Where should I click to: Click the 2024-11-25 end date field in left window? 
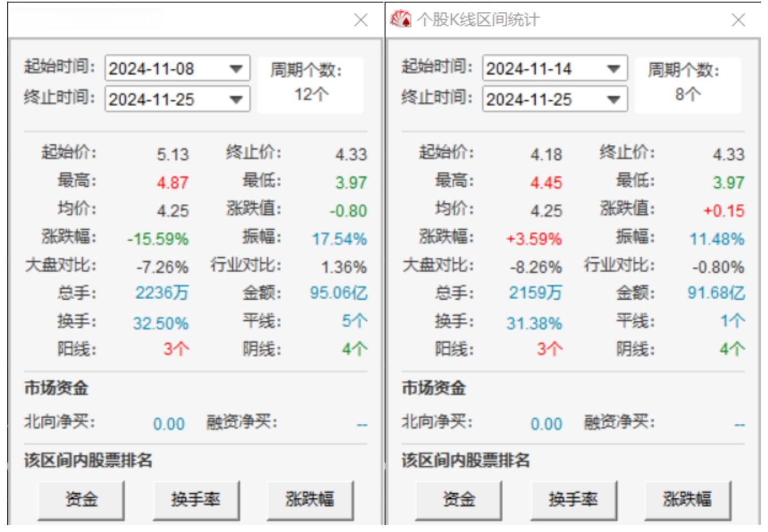point(178,99)
